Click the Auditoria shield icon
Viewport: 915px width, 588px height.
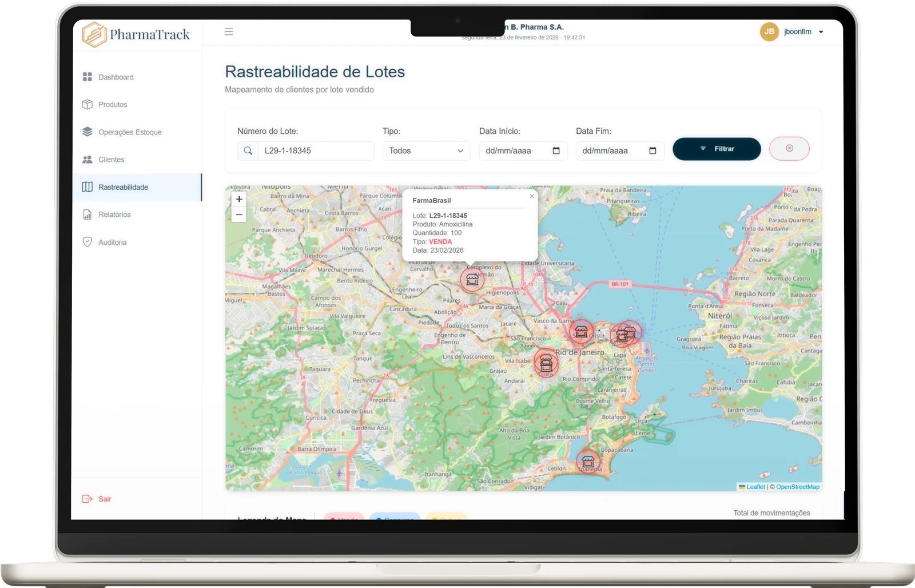[x=87, y=242]
